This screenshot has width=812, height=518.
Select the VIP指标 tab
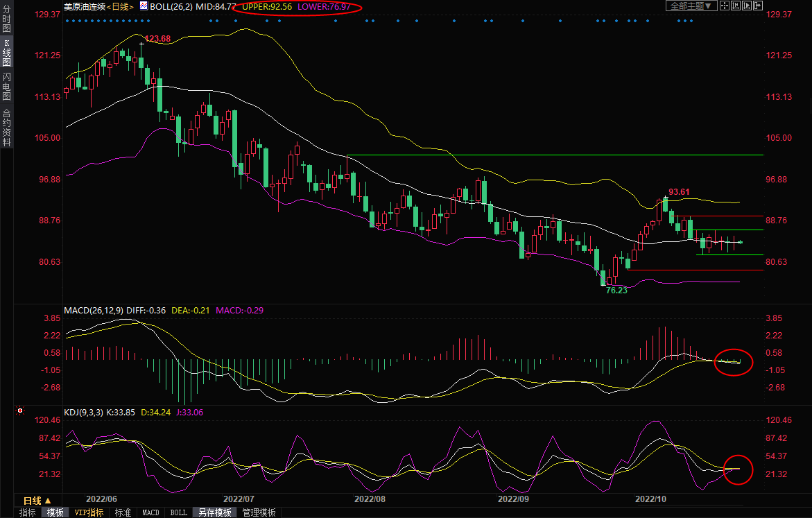[89, 512]
